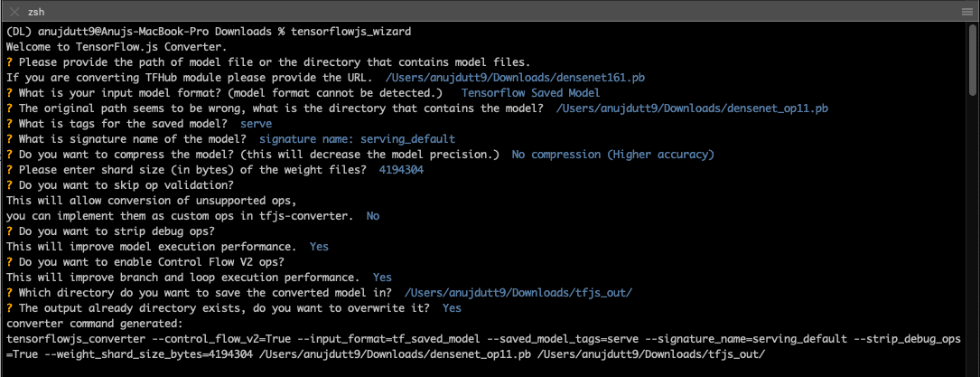Select the Tensorflow Saved Model answer
Image resolution: width=980 pixels, height=377 pixels.
point(530,92)
